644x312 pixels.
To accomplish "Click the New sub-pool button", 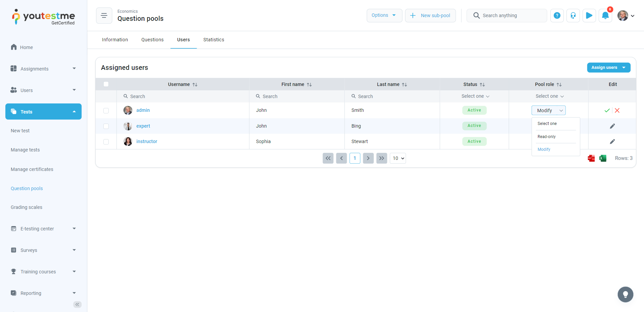I will (x=430, y=15).
